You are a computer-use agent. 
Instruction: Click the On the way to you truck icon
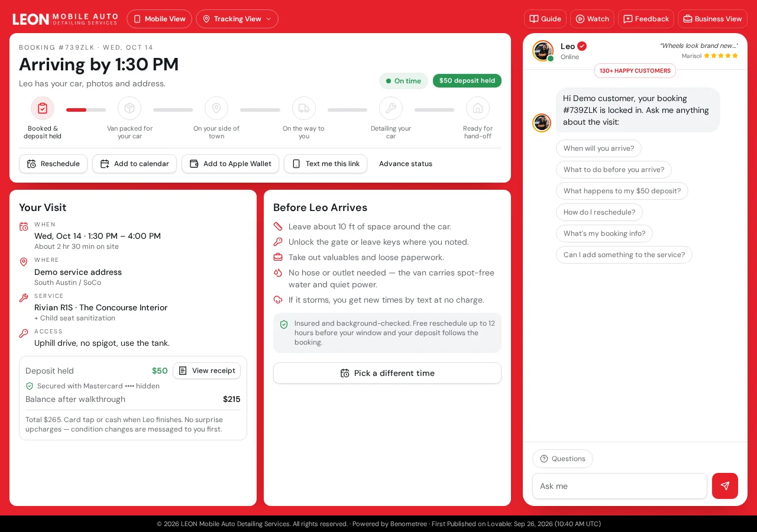click(304, 108)
